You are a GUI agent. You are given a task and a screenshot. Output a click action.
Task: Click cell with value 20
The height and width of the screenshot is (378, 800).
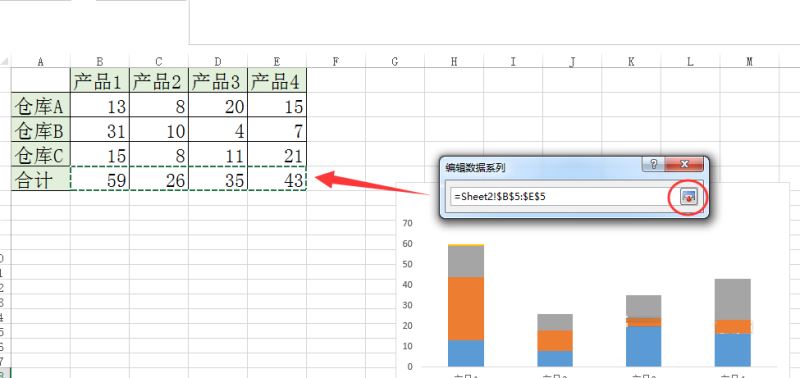tap(218, 105)
